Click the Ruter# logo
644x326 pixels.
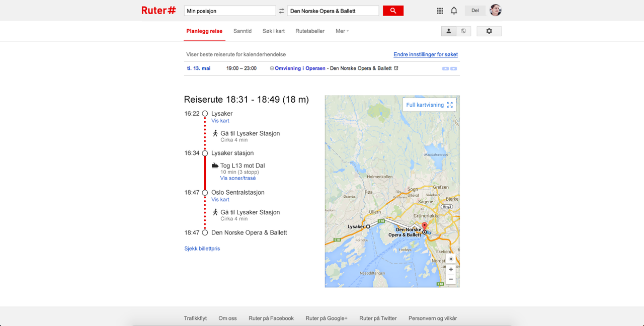158,10
